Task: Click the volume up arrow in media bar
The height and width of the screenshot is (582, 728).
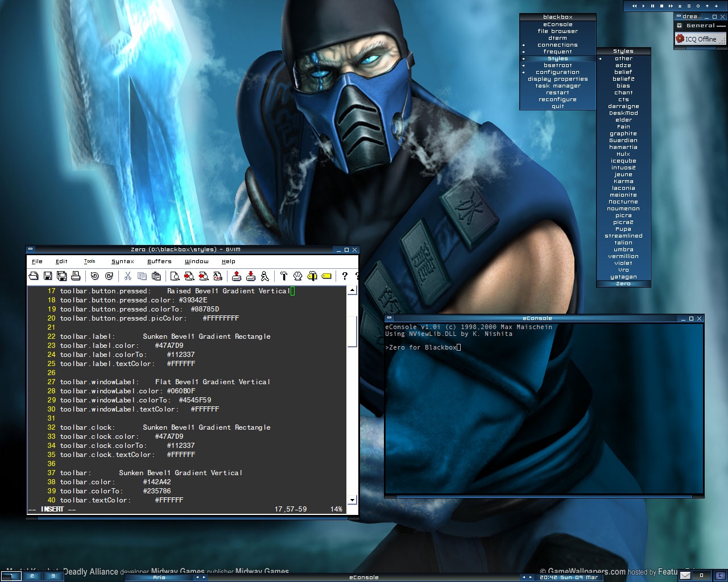Action: click(708, 6)
